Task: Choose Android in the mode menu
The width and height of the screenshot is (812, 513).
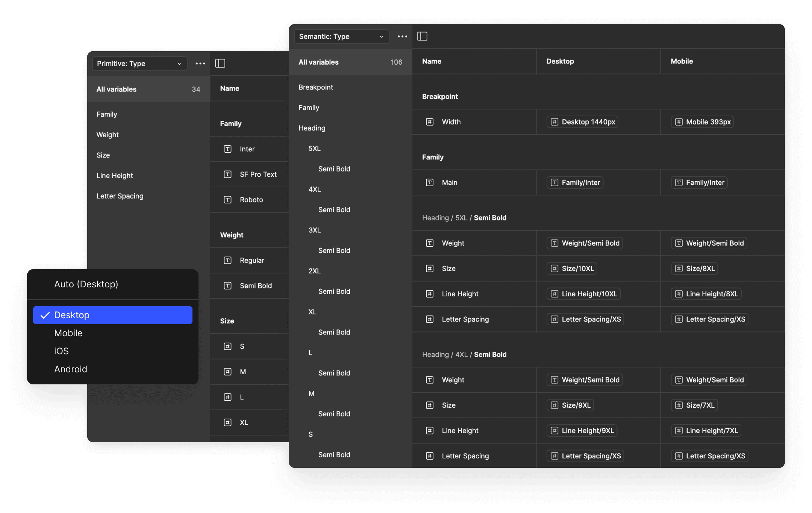Action: [x=71, y=369]
